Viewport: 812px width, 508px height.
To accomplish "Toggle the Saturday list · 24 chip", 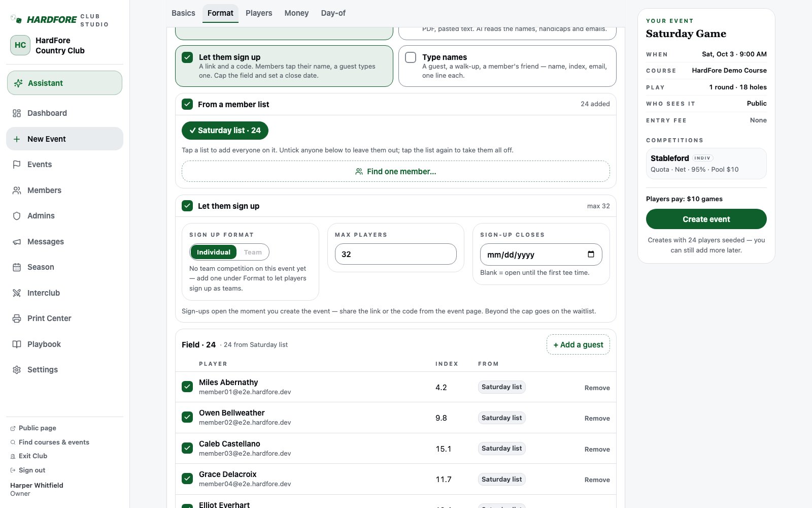I will 225,131.
